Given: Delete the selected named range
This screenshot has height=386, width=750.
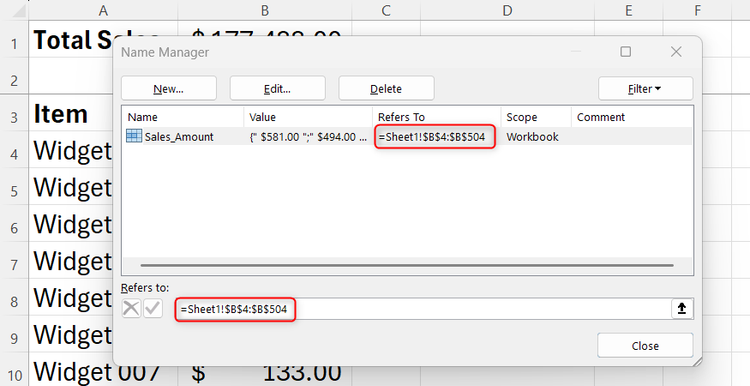Looking at the screenshot, I should coord(386,88).
